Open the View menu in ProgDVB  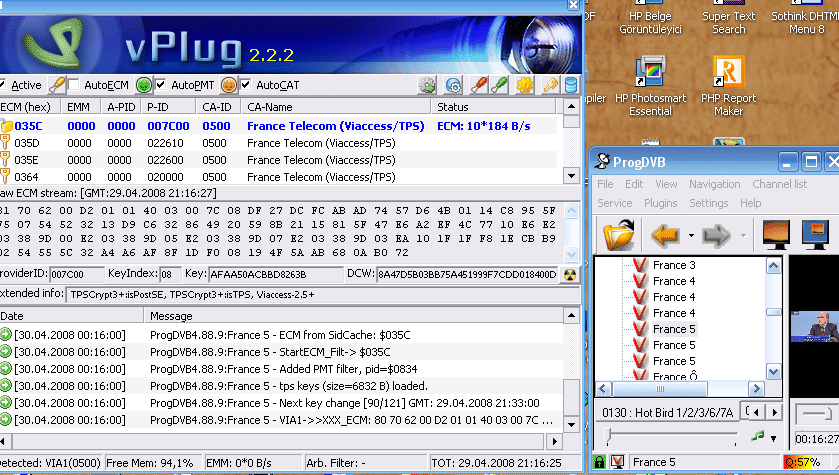[x=666, y=184]
